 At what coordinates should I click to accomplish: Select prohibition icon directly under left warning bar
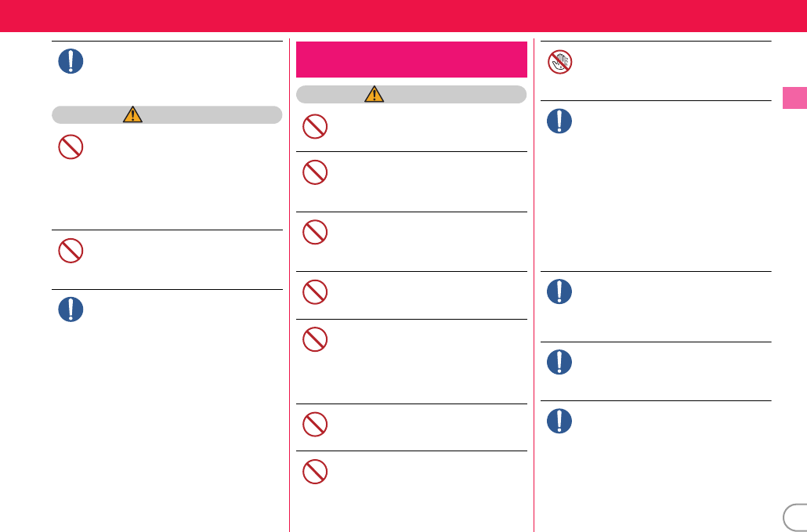[x=71, y=147]
